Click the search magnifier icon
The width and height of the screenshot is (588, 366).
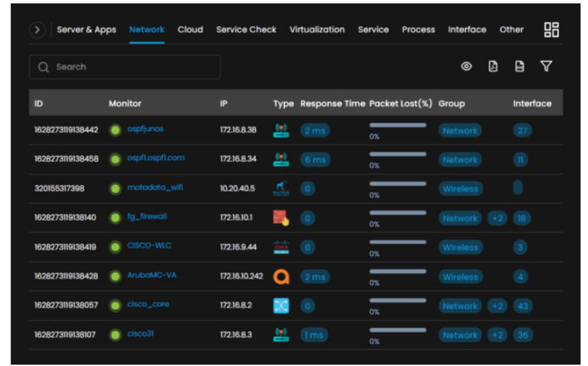tap(43, 67)
